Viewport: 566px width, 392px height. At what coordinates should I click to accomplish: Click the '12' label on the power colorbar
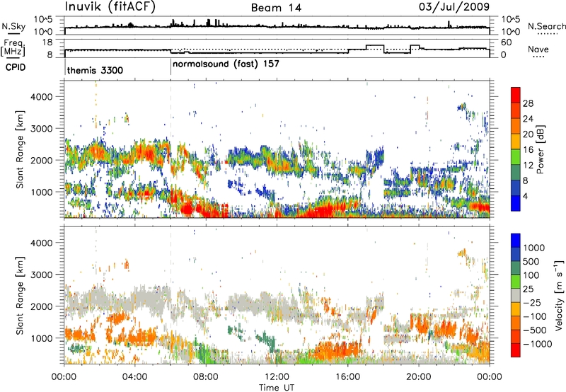(528, 166)
